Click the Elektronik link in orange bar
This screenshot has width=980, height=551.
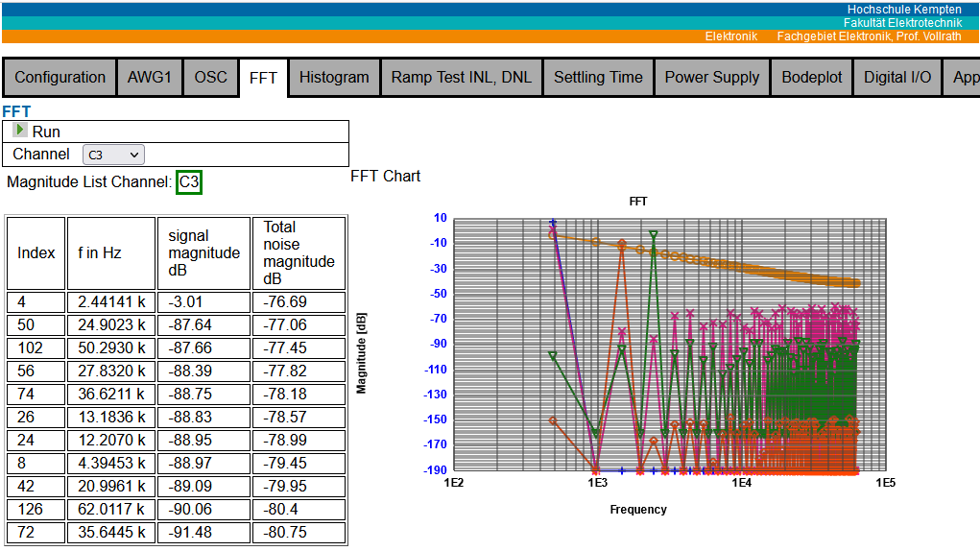pos(730,36)
